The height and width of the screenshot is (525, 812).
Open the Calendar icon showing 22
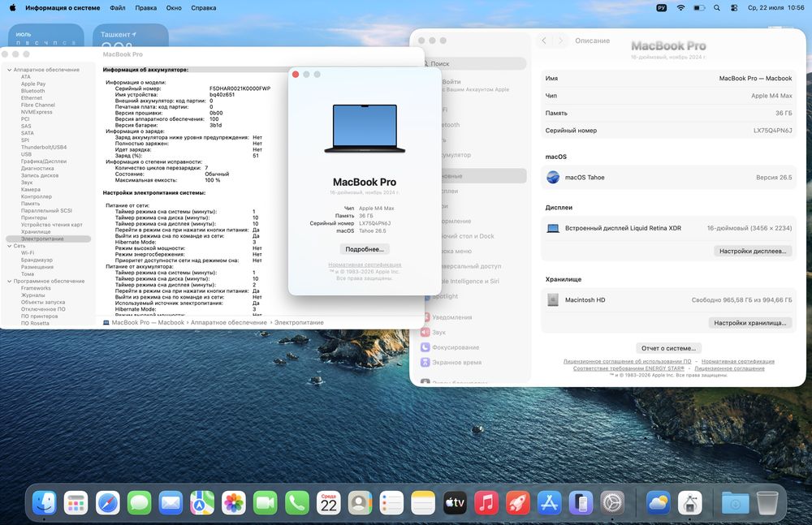click(329, 503)
